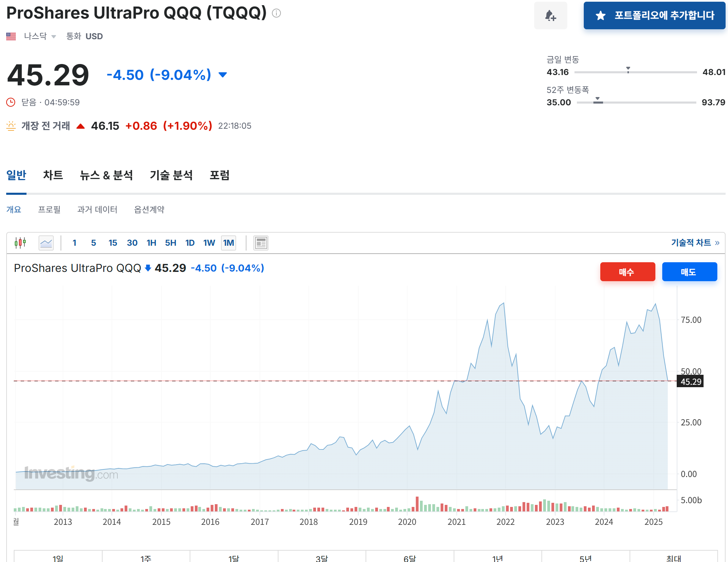Screen dimensions: 728x562
Task: Click the pre-market sun icon
Action: pos(11,126)
